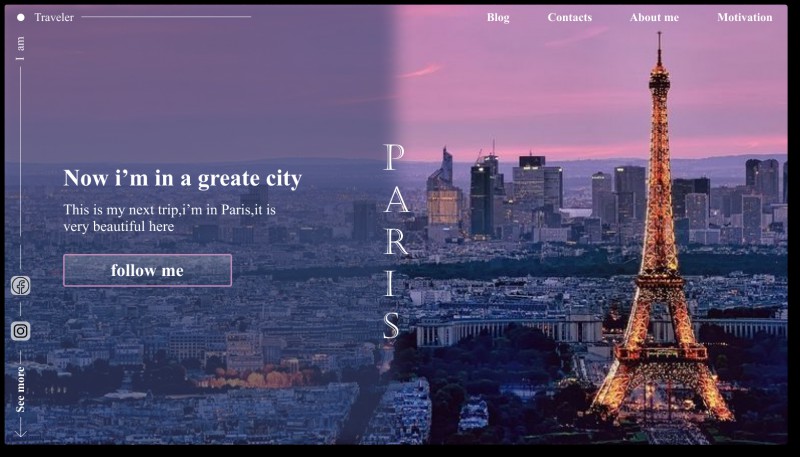Click the vertical PARIS title text
The height and width of the screenshot is (457, 800).
395,241
